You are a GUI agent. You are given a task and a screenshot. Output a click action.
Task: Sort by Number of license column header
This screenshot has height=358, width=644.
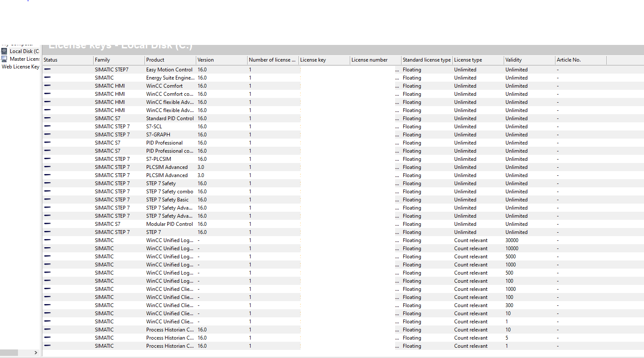pyautogui.click(x=273, y=60)
